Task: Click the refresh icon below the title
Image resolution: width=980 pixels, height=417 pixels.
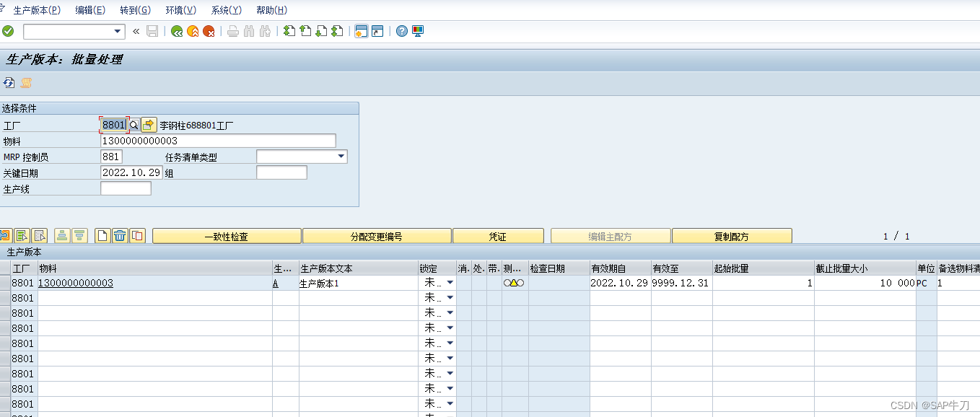Action: tap(9, 83)
